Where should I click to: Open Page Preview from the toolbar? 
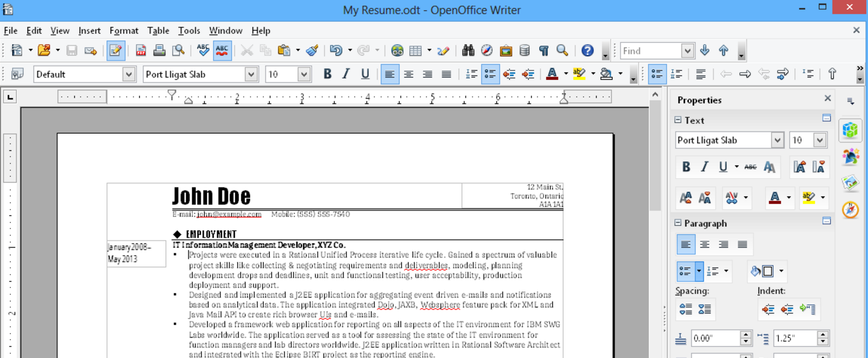click(178, 51)
